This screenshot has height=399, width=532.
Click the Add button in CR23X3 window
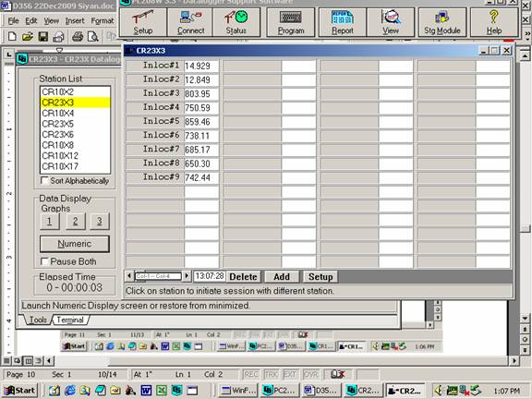coord(282,277)
